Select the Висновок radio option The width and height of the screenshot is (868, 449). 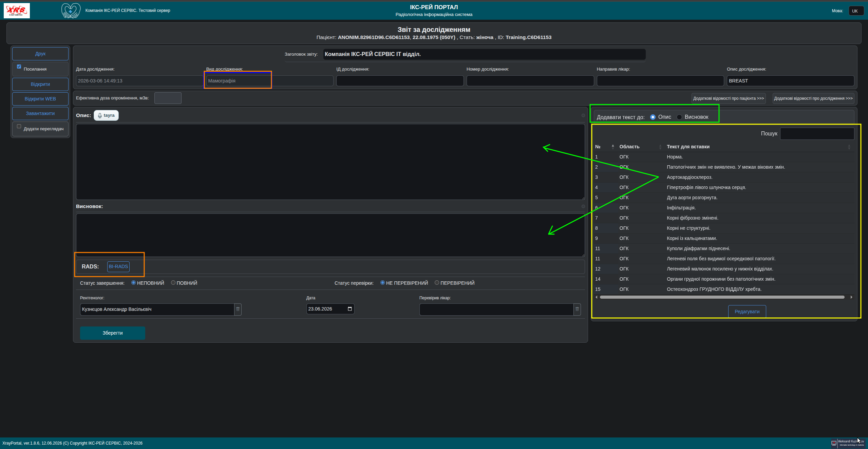coord(679,117)
